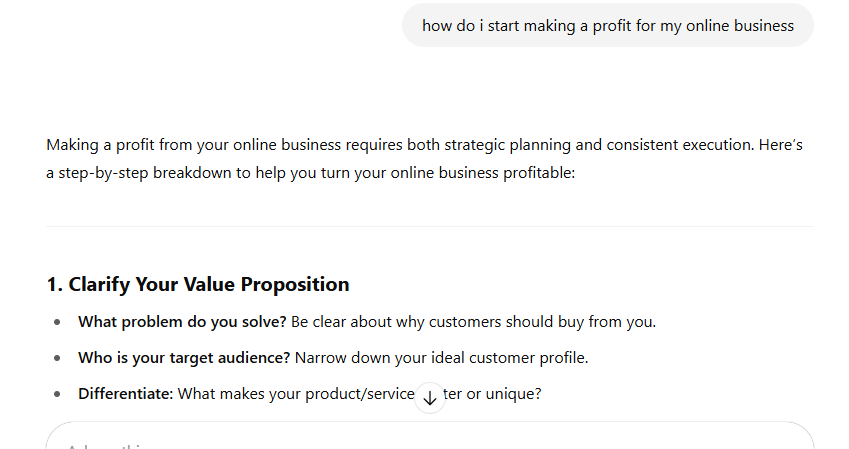Click the bullet dot before "What problem do you solve?"
Image resolution: width=849 pixels, height=449 pixels.
pos(57,322)
